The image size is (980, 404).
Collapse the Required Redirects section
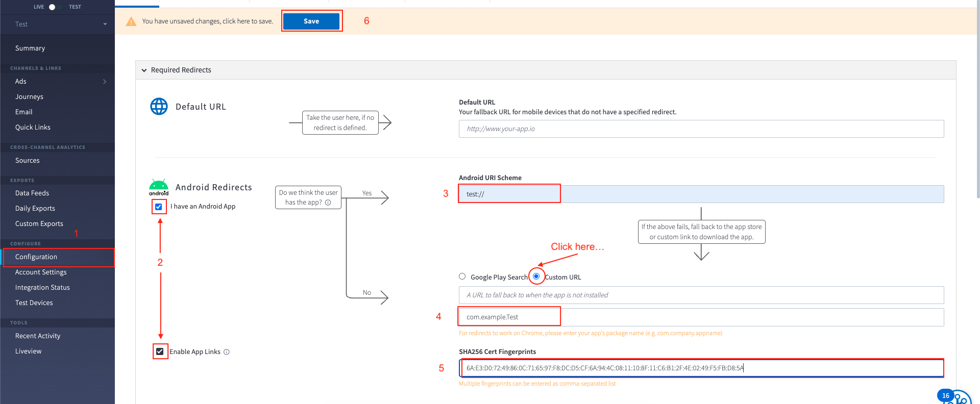click(x=144, y=70)
